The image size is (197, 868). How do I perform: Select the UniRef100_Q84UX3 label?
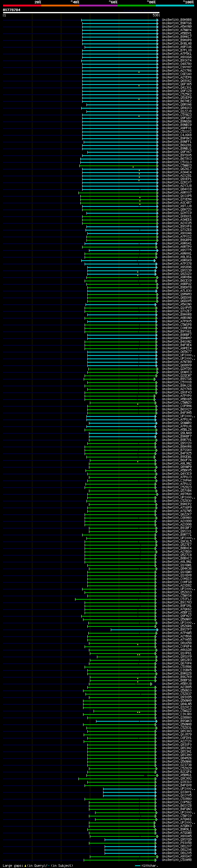177,108
